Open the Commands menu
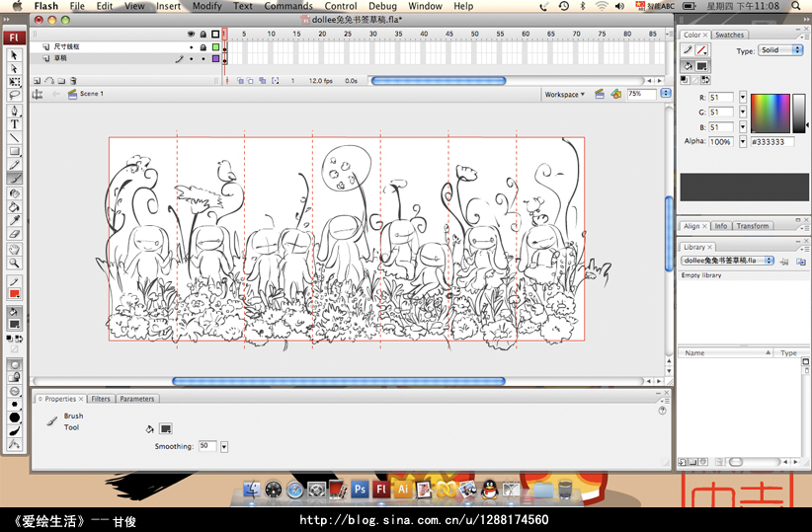Viewport: 812px width, 532px height. [x=288, y=6]
